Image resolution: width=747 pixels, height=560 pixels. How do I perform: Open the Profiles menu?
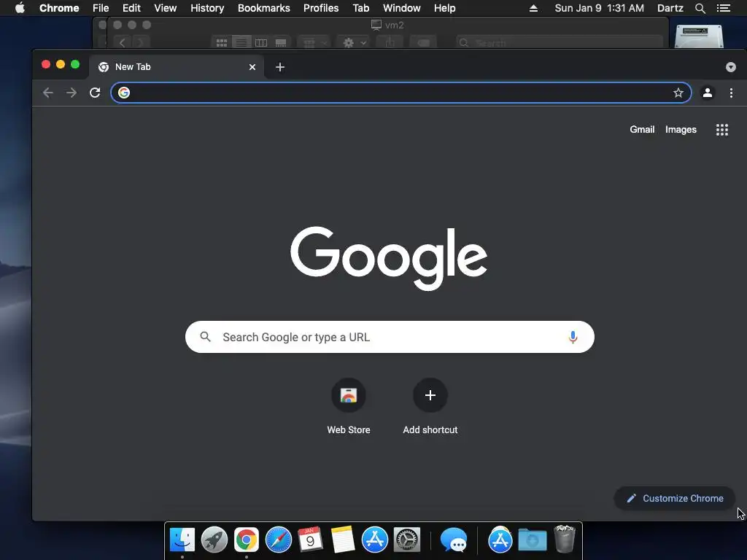pyautogui.click(x=321, y=8)
